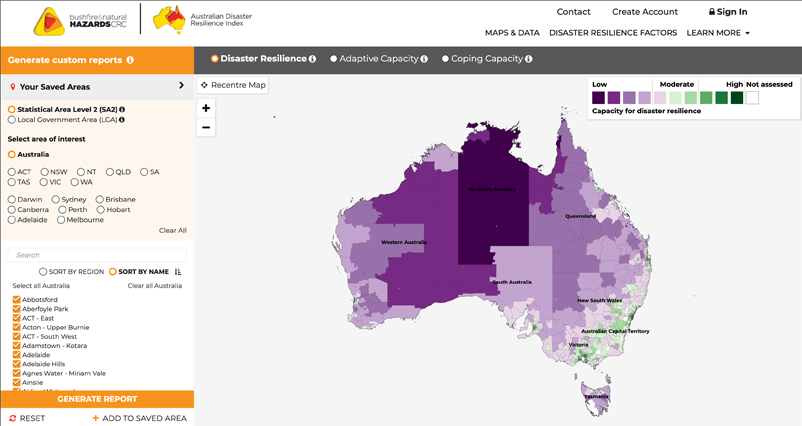Zoom in the map with plus button

click(x=206, y=108)
